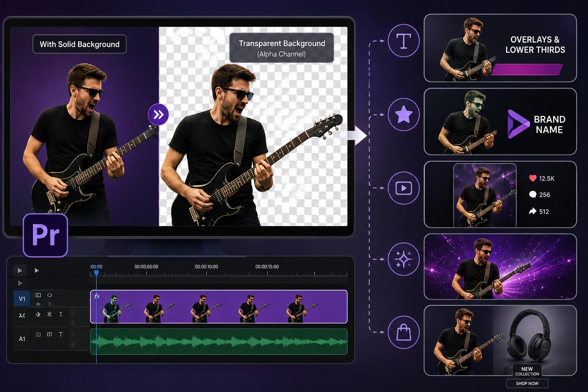Click the unhighlighted play arrow beside the play button
The image size is (588, 392).
point(36,271)
